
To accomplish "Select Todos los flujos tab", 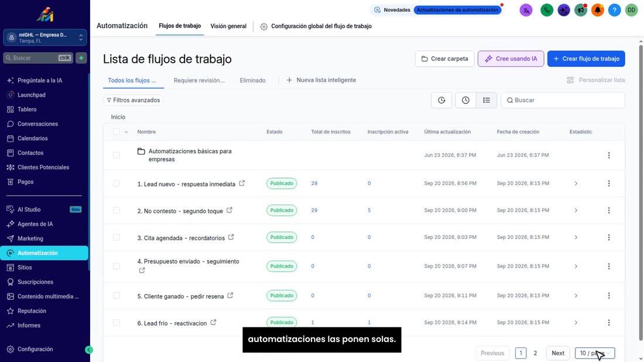I will 132,80.
